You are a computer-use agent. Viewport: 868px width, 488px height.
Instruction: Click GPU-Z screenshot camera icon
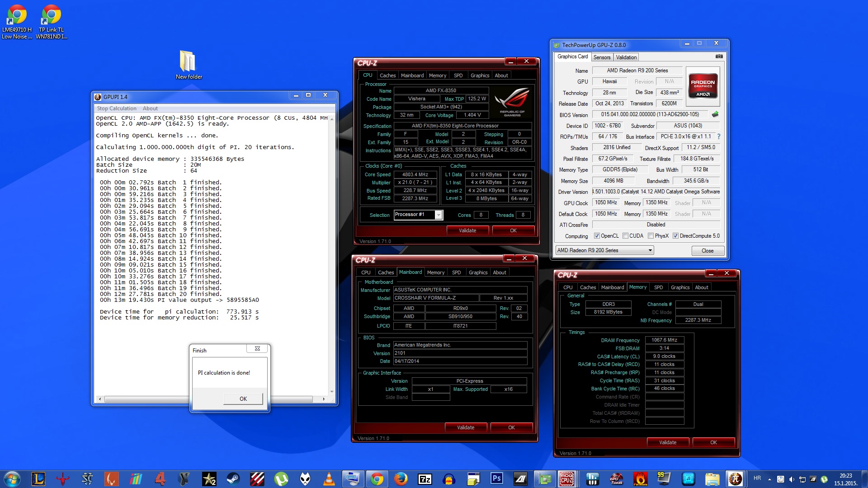click(719, 56)
